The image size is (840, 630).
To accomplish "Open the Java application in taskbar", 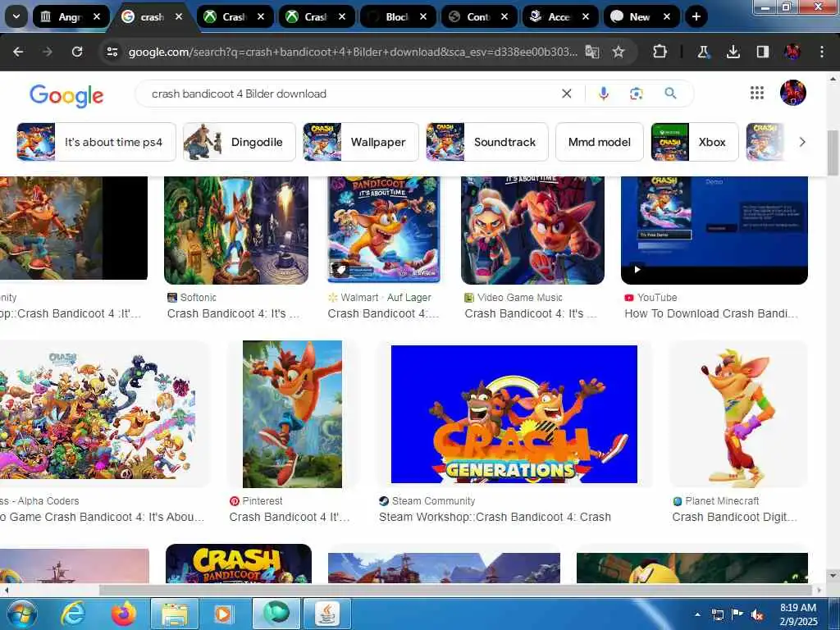I will click(327, 614).
